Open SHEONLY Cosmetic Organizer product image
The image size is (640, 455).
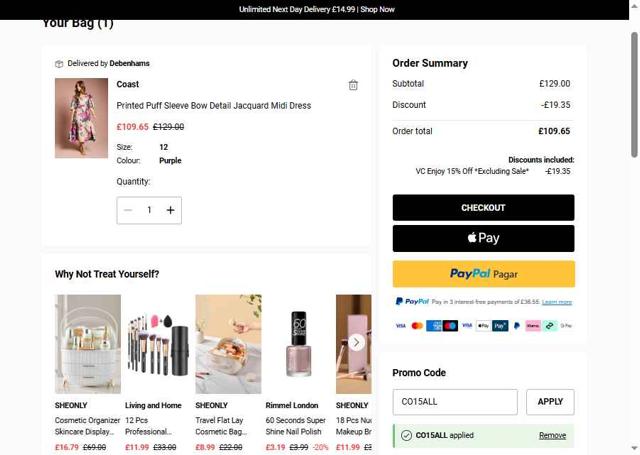(88, 344)
